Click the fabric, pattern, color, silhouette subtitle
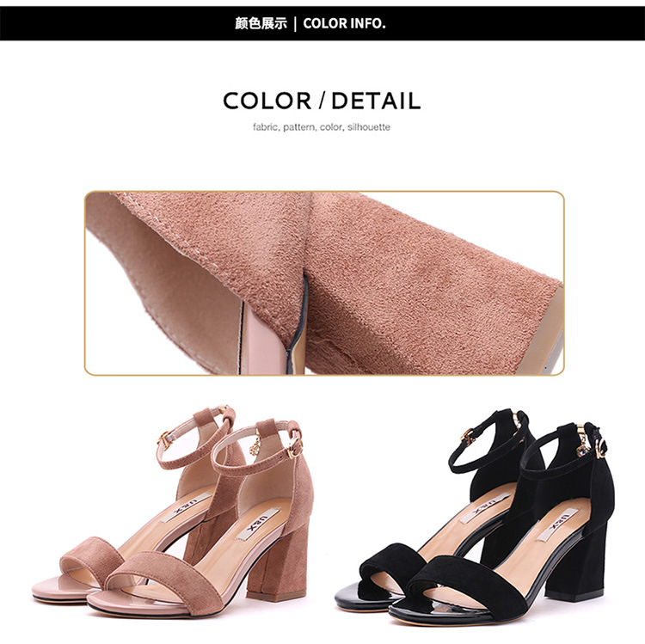Viewport: 645px width, 644px height. (322, 127)
